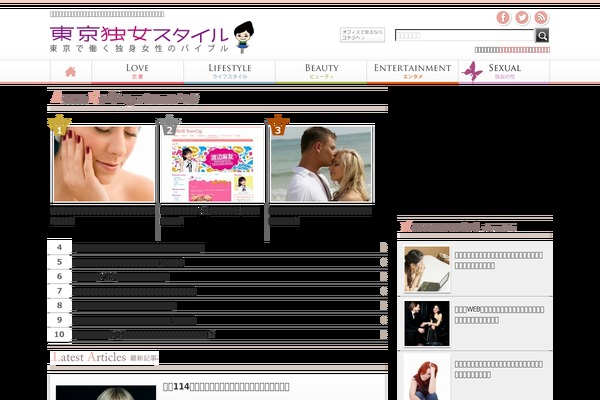Open sidebar thumbnail of couple in black
600x400 pixels.
427,323
